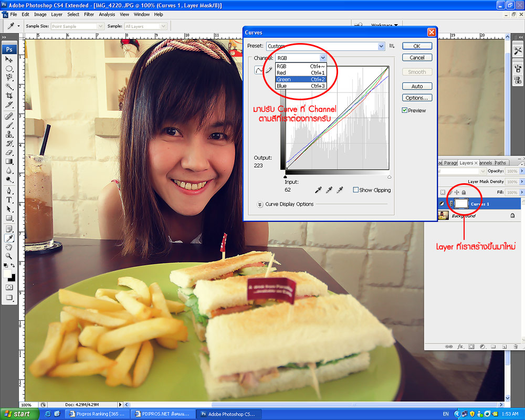The height and width of the screenshot is (420, 525).
Task: Click the Auto button in Curves
Action: [417, 86]
